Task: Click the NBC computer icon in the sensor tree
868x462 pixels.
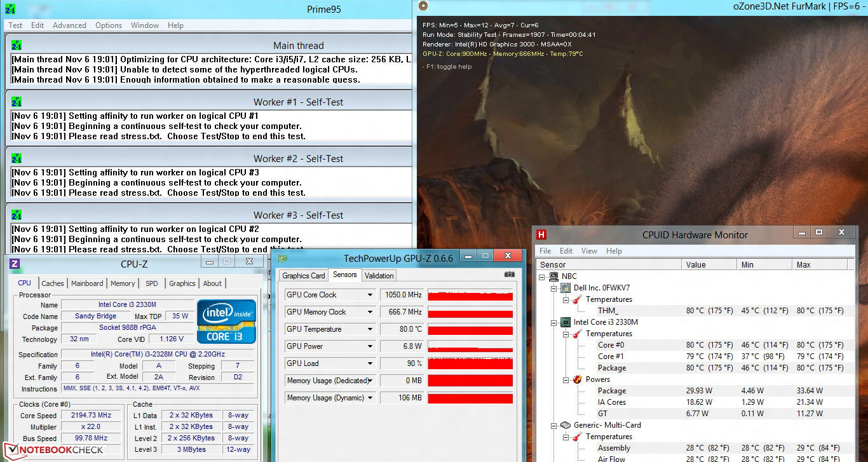Action: pyautogui.click(x=555, y=276)
